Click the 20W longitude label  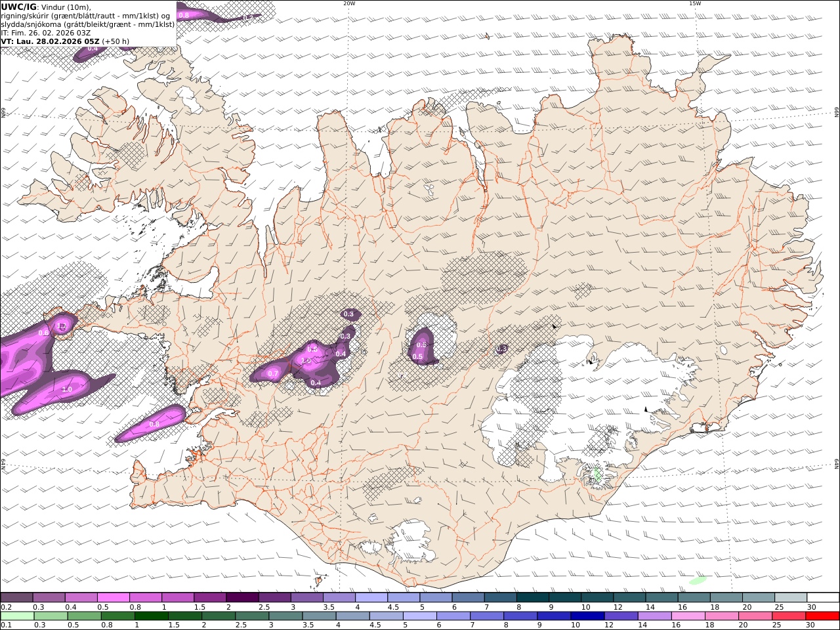(x=349, y=3)
